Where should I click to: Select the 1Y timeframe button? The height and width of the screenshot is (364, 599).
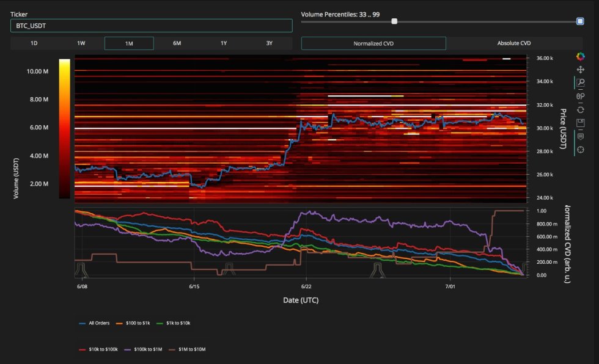(223, 43)
